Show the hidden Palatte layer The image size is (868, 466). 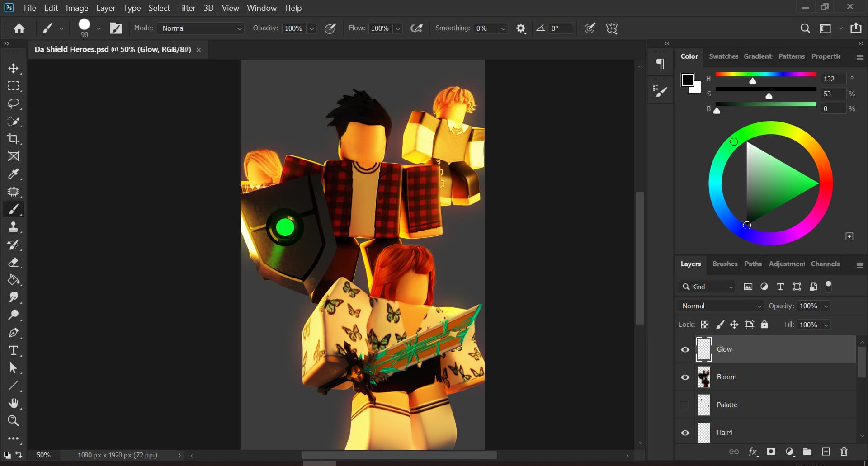685,405
